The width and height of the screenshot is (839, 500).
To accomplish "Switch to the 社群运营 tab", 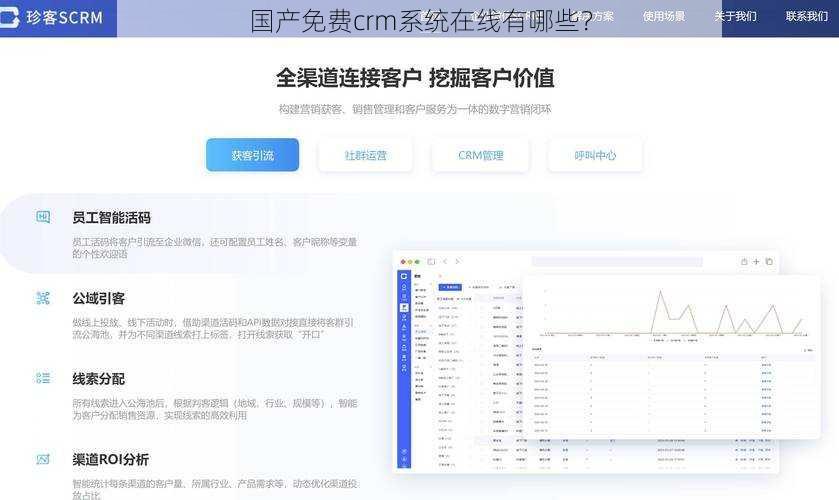I will (365, 155).
